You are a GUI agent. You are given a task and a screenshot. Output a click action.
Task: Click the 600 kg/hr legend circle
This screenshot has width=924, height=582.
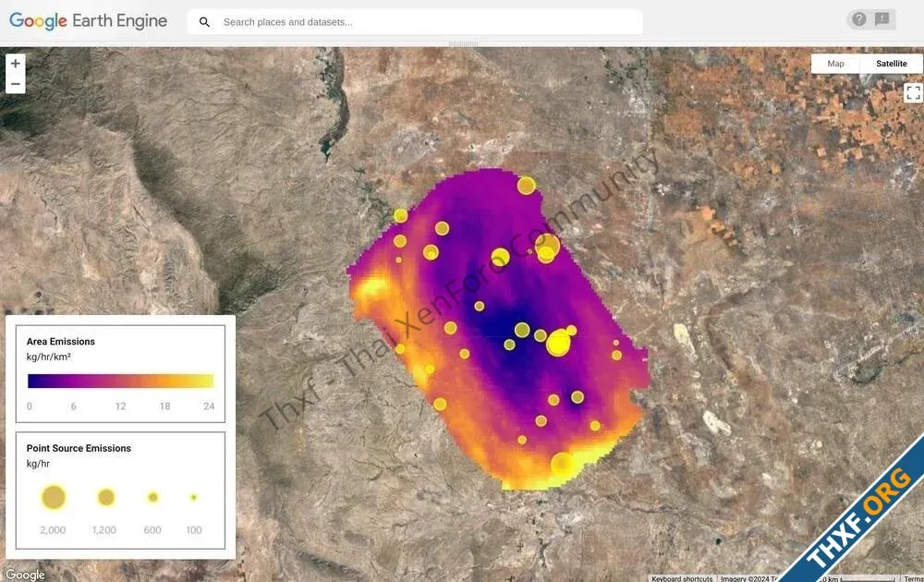click(152, 497)
